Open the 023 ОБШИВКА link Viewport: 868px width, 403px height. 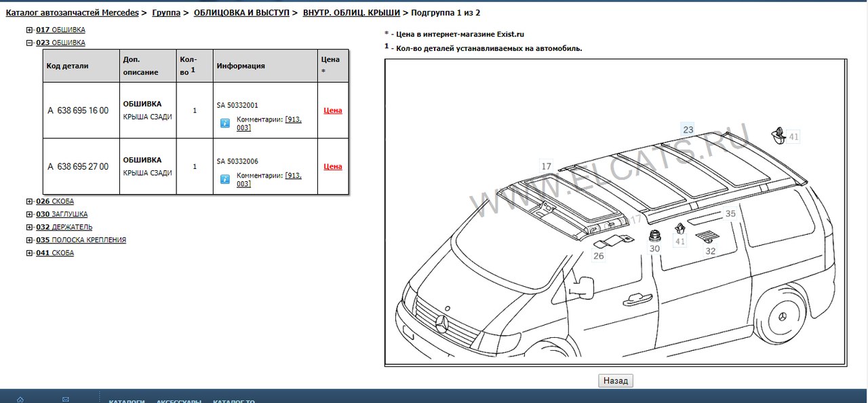pos(60,43)
